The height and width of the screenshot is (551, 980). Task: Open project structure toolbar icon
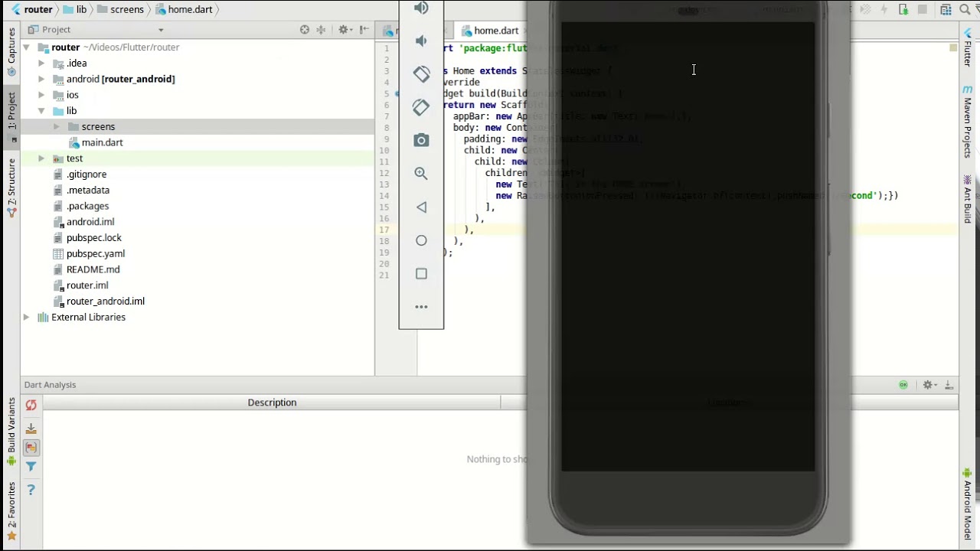946,9
